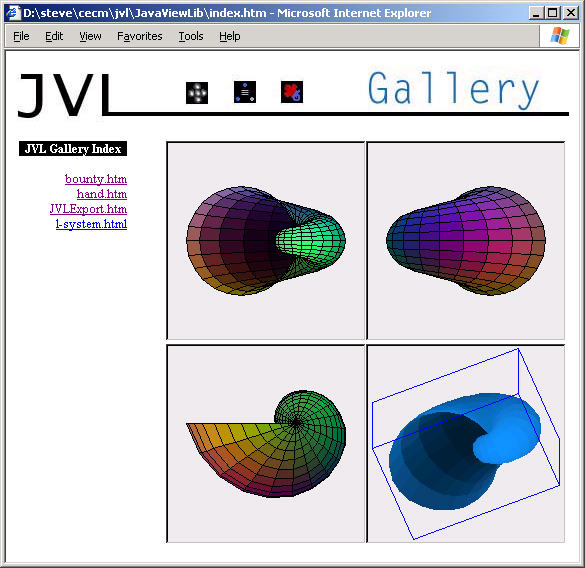Image resolution: width=585 pixels, height=568 pixels.
Task: Open the View menu
Action: 90,36
